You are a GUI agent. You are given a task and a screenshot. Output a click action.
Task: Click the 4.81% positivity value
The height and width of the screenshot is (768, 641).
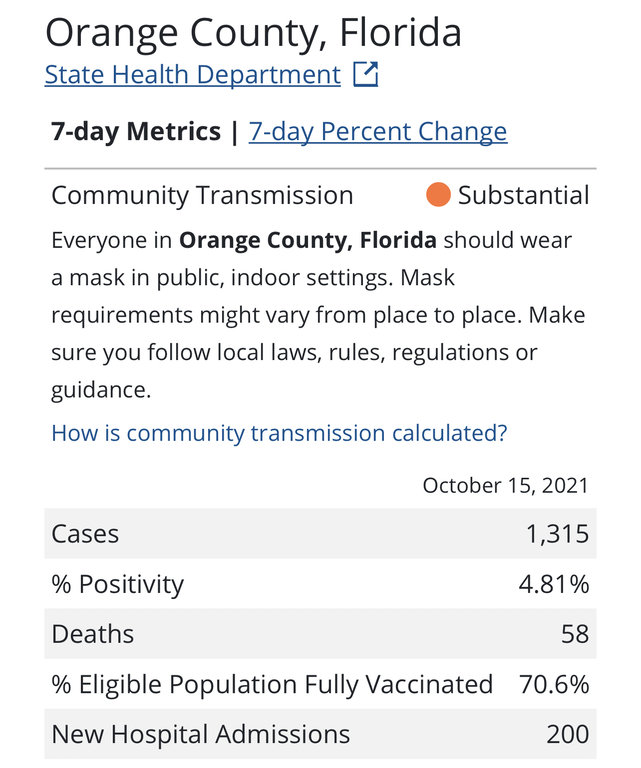click(x=553, y=584)
